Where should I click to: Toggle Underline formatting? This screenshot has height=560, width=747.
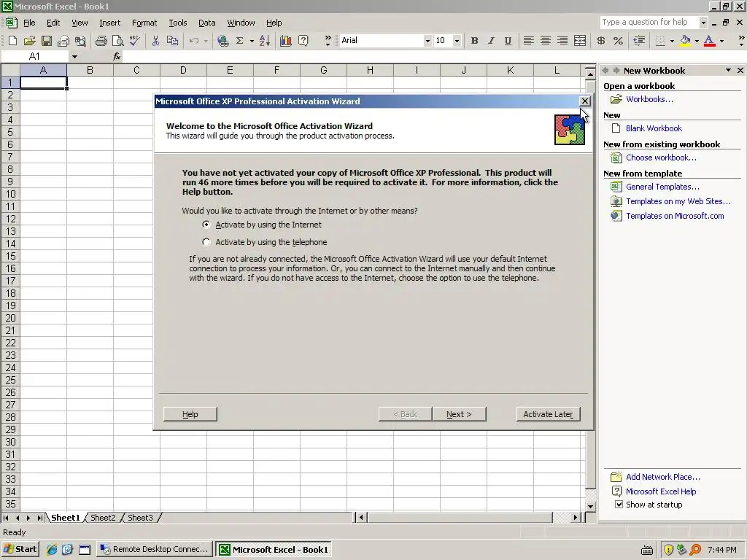click(x=508, y=41)
